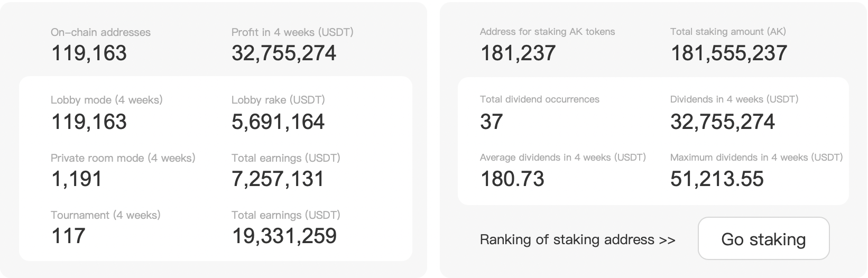Click the Address for staking AK tokens label

point(547,32)
